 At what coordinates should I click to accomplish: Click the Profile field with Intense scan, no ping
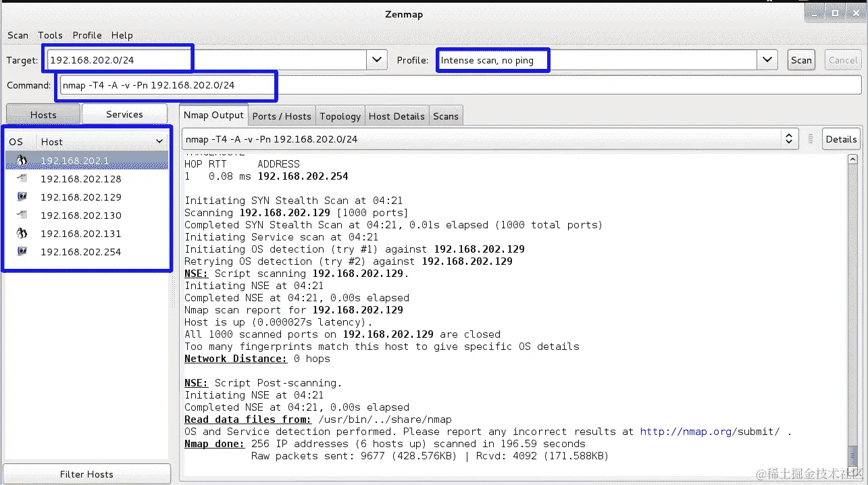[x=596, y=60]
